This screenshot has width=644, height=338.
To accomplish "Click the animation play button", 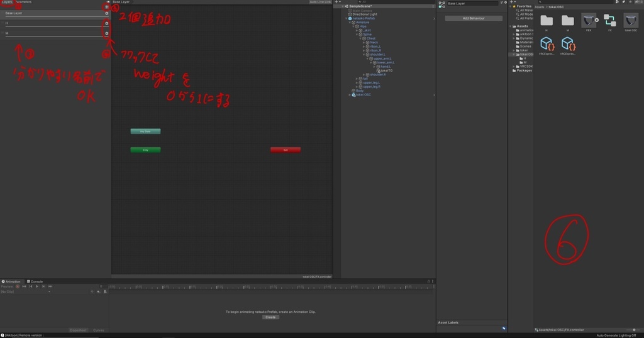I will (x=37, y=286).
